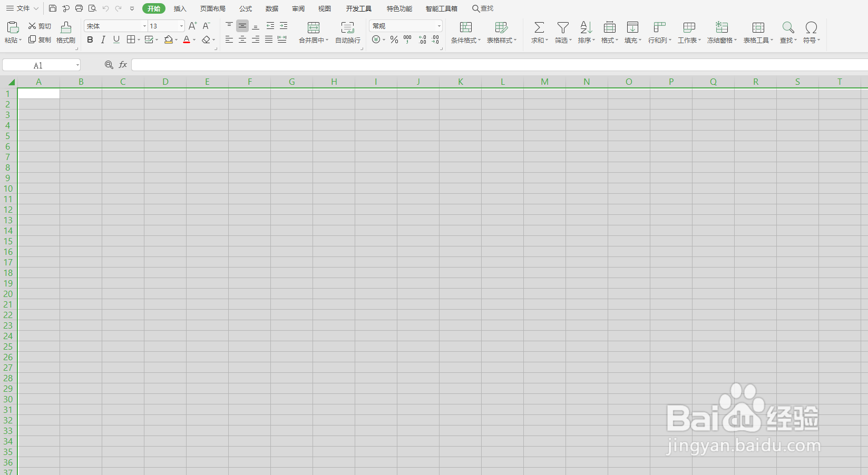The image size is (868, 475).
Task: Select the 格式刷 format painter
Action: [66, 32]
